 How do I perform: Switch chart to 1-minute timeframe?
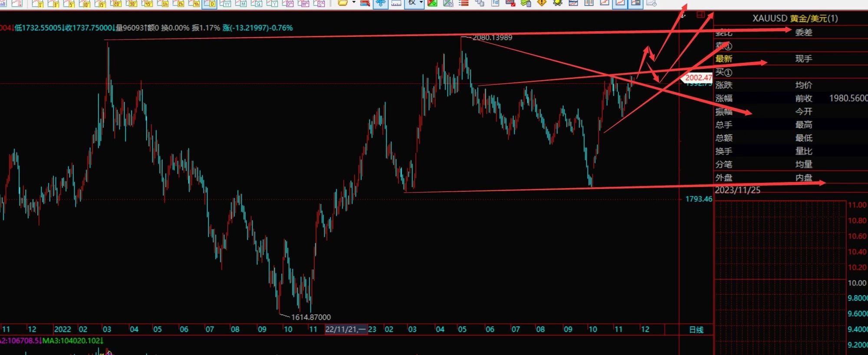(x=38, y=3)
